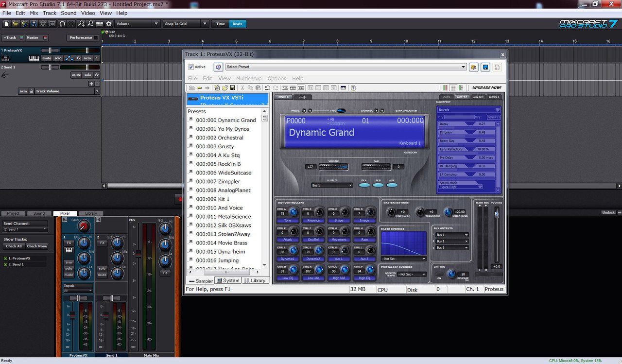Open Preferences via the gear icon

[x=109, y=23]
